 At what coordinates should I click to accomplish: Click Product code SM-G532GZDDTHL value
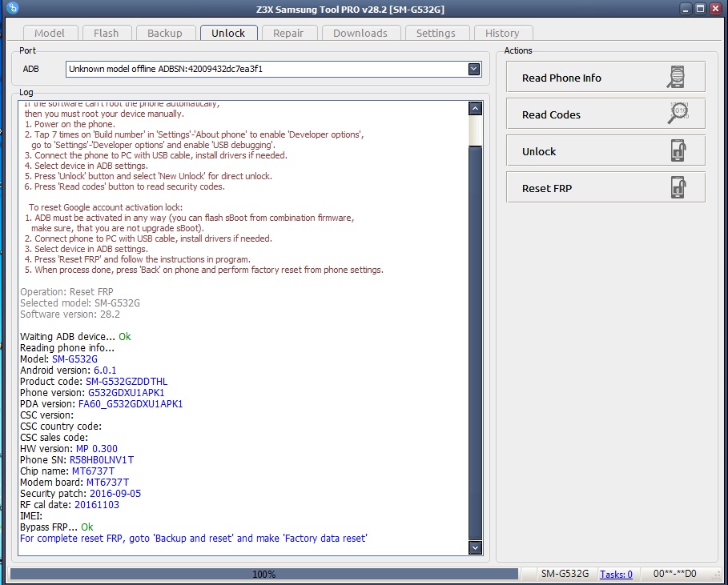click(127, 382)
